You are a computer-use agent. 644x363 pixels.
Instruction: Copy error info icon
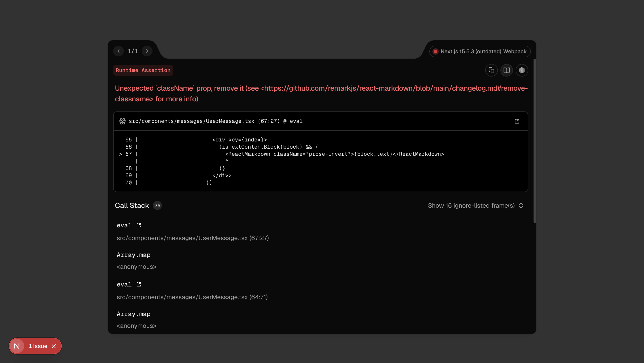click(x=491, y=70)
